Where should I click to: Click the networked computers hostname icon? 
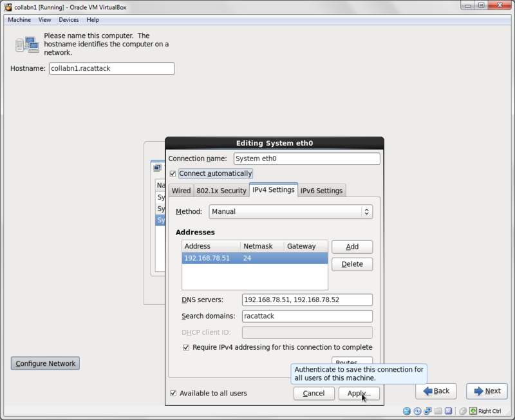27,44
